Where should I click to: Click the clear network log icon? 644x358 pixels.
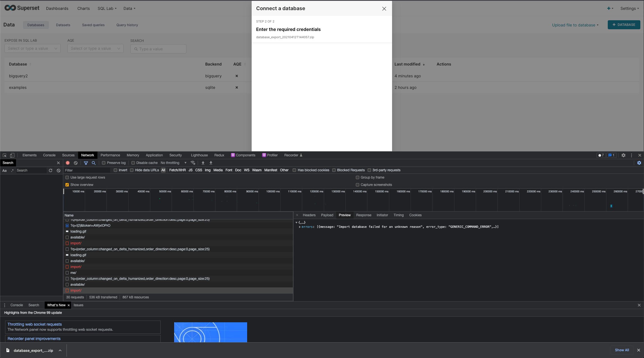point(76,163)
